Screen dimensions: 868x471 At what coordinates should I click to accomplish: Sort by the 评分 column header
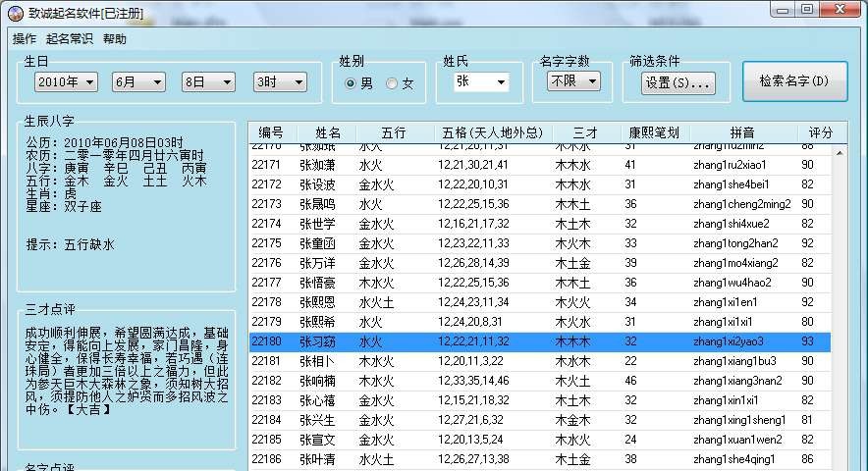(821, 132)
